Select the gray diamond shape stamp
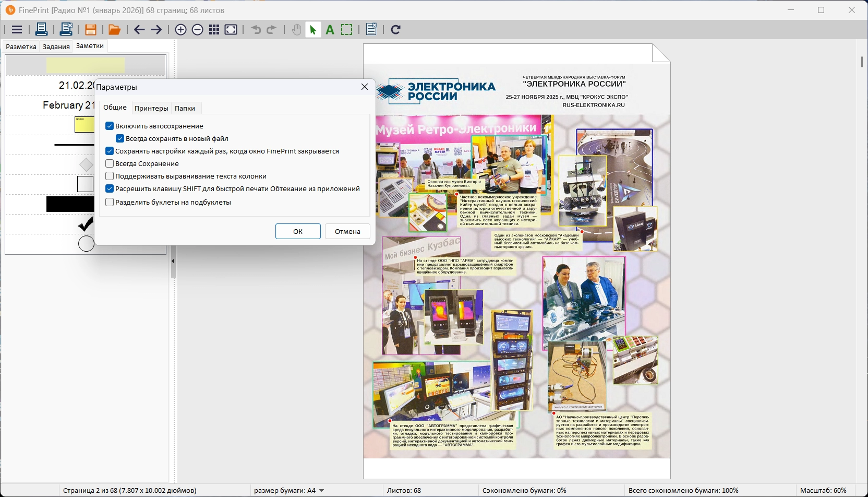Screen dimensions: 868x497 tap(87, 165)
